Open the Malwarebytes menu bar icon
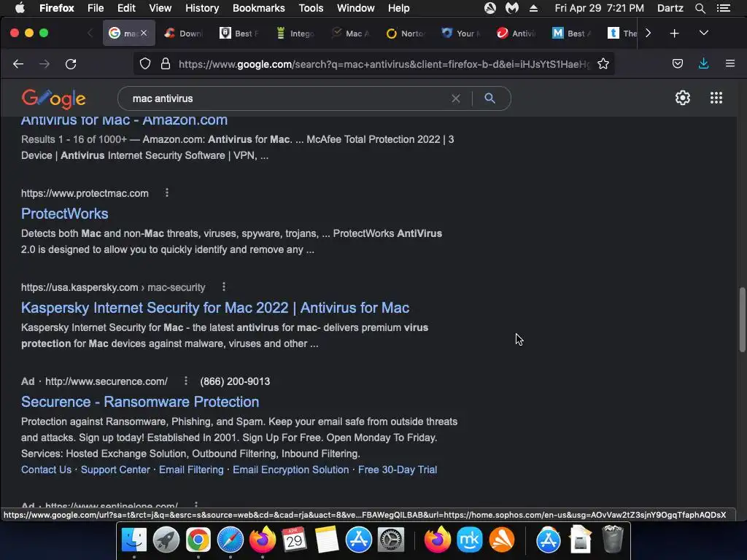The height and width of the screenshot is (560, 747). tap(511, 8)
